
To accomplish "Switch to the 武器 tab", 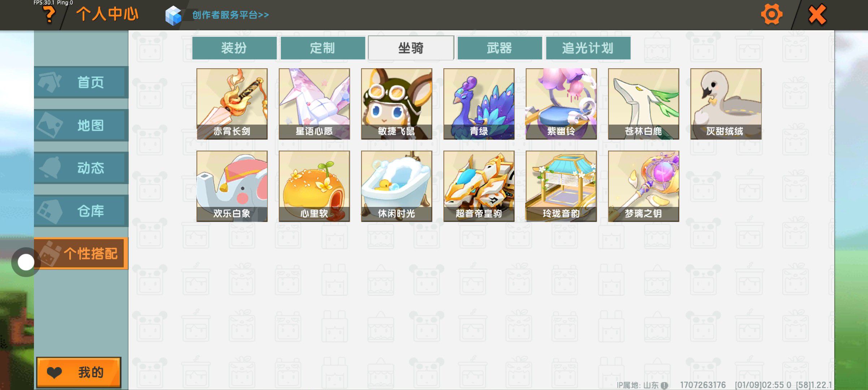I will (x=500, y=48).
